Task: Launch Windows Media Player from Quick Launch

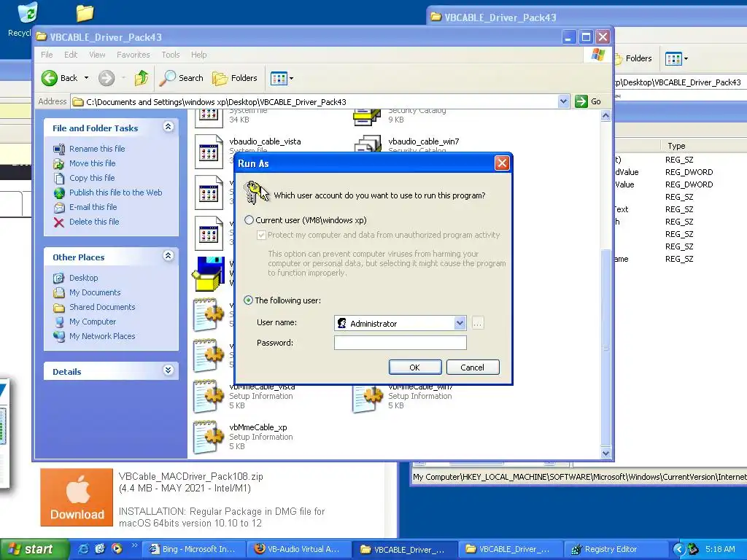Action: click(117, 549)
